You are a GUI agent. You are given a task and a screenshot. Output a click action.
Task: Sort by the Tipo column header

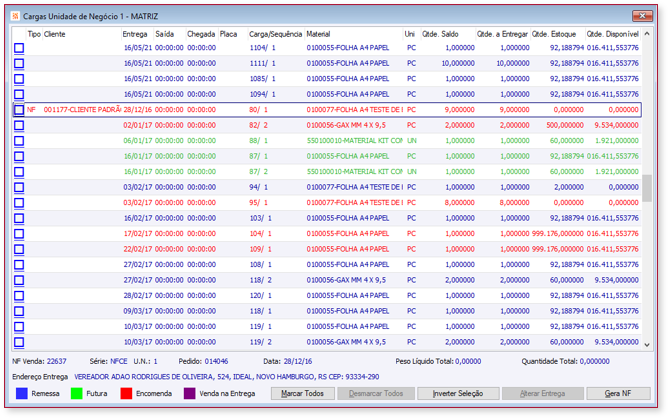pyautogui.click(x=34, y=34)
